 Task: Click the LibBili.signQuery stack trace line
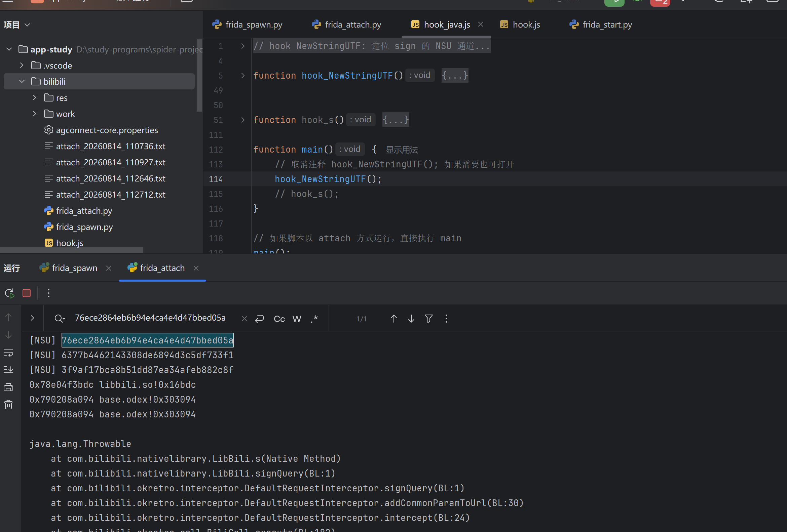193,474
